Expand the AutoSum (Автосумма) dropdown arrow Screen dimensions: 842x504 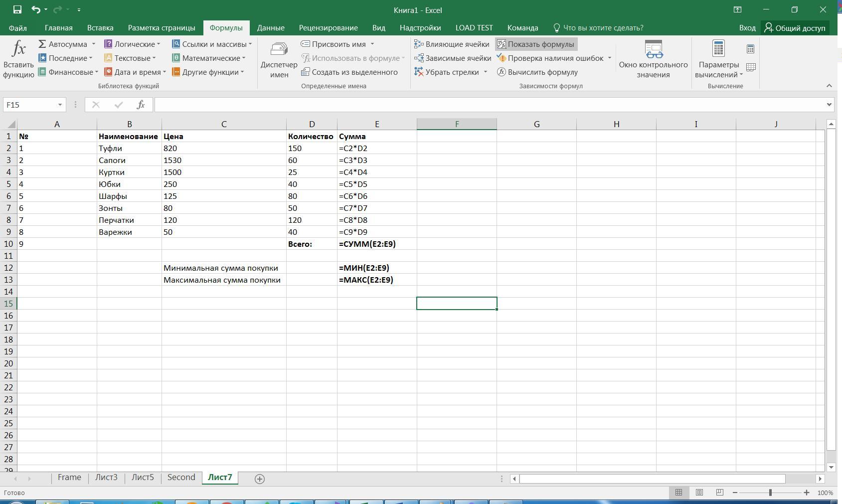(93, 44)
